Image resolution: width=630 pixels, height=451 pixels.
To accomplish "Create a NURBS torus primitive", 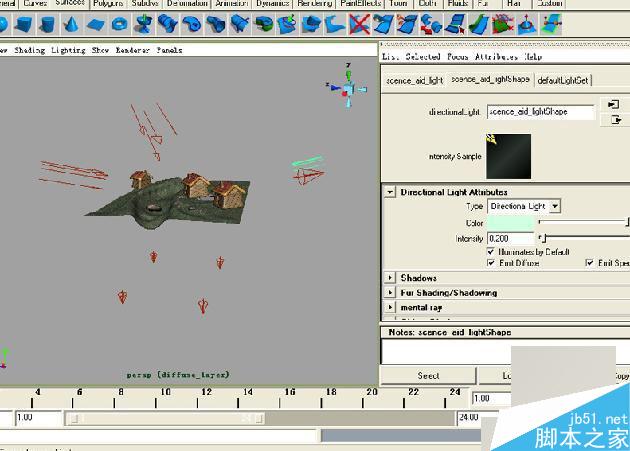I will tap(119, 24).
